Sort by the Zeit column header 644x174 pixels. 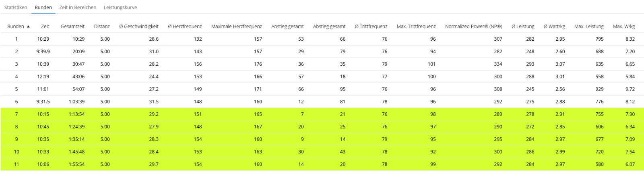click(45, 27)
